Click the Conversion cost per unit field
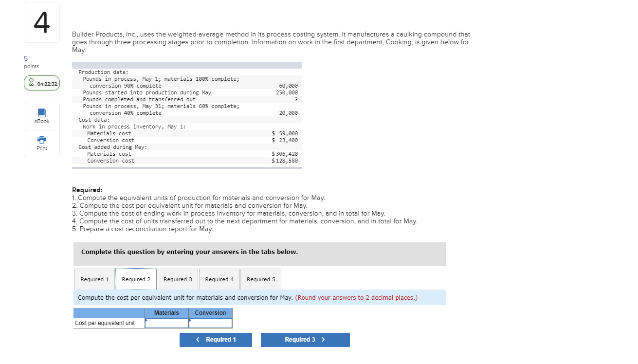The height and width of the screenshot is (364, 638). point(211,323)
